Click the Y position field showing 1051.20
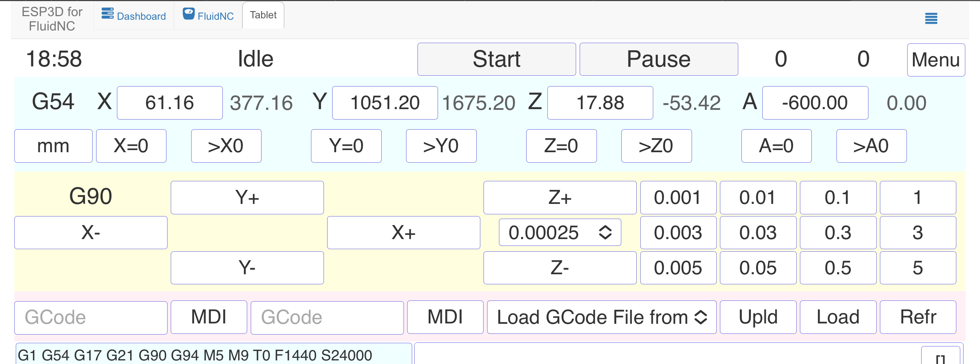Image resolution: width=980 pixels, height=364 pixels. click(385, 103)
